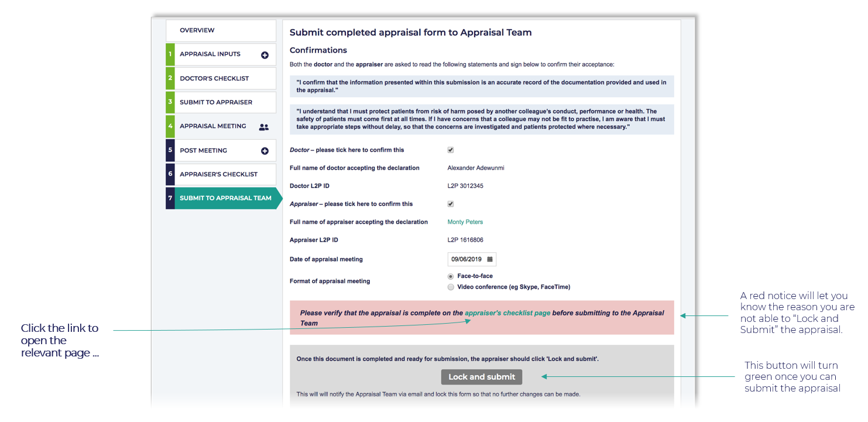Follow the appraiser's checklist page link
The width and height of the screenshot is (868, 422).
507,313
